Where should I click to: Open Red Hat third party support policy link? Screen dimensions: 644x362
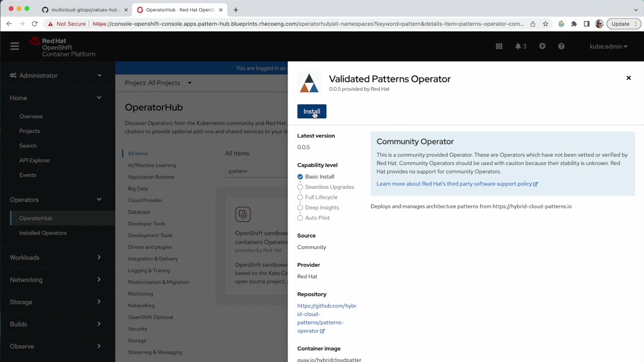(x=457, y=184)
